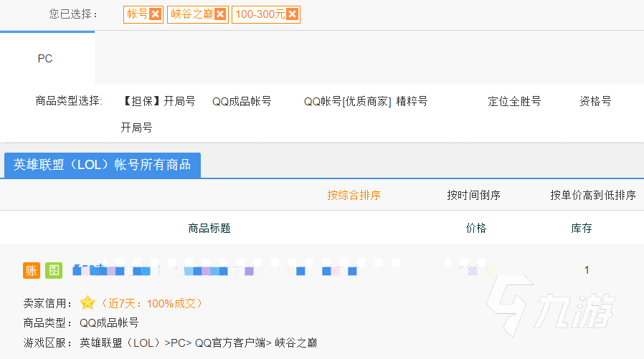Click the 商品类型选择 label
This screenshot has height=359, width=644.
click(69, 101)
